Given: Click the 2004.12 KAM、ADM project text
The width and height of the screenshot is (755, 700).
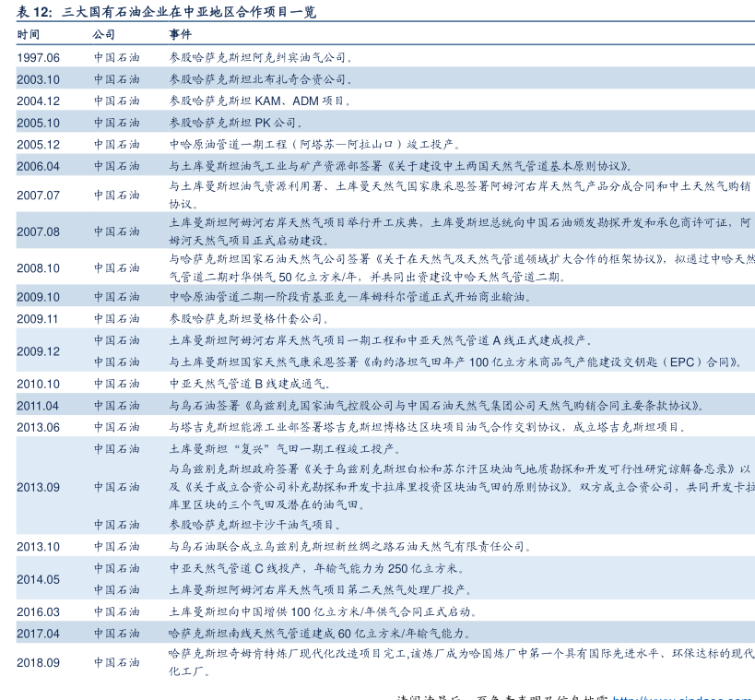Looking at the screenshot, I should click(x=260, y=101).
